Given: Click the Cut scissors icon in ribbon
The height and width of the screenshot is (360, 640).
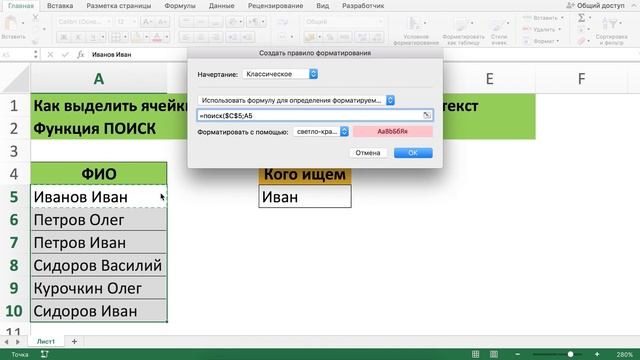Looking at the screenshot, I should coord(36,18).
